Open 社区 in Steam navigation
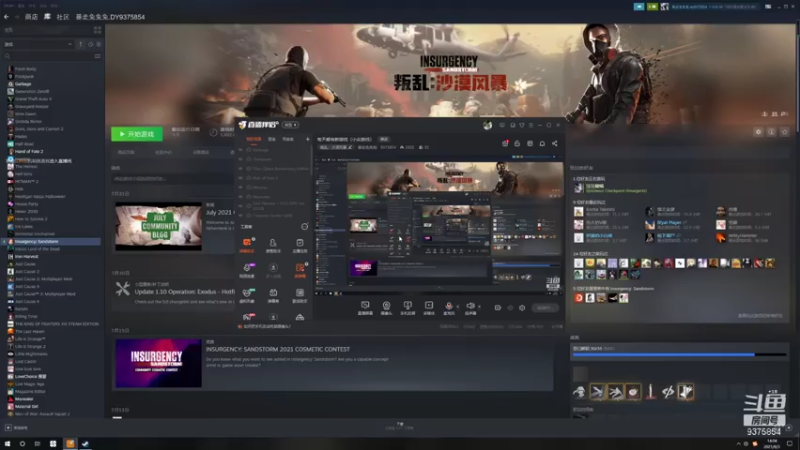Viewport: 800px width, 450px height. (x=63, y=17)
